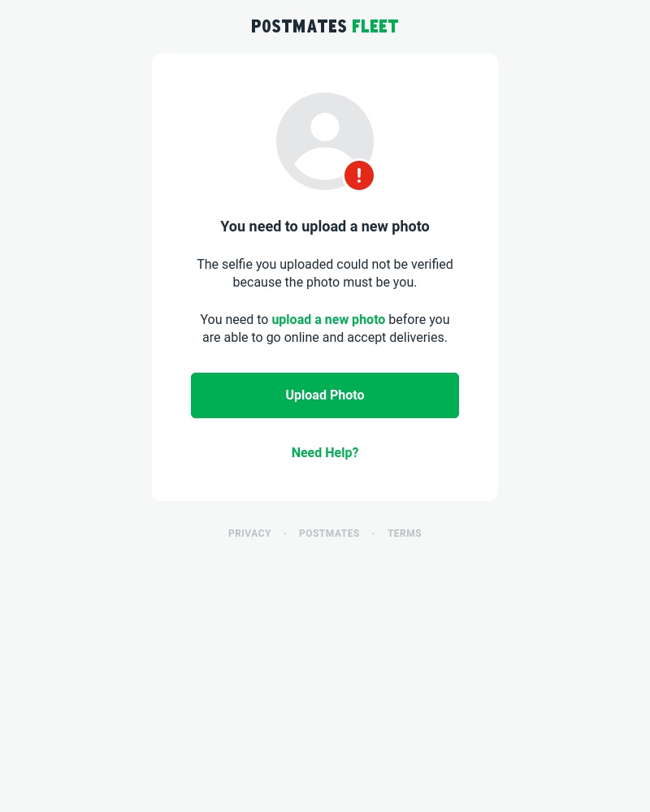Click the dot separator between POSTMATES and TERMS
Image resolution: width=650 pixels, height=812 pixels.
[373, 533]
